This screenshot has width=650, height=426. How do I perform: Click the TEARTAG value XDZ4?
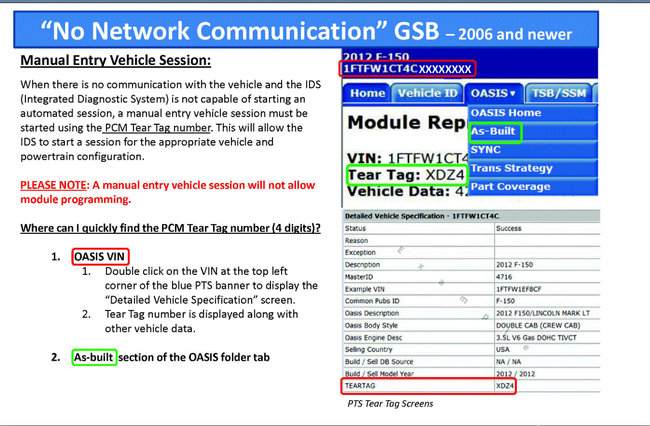tap(504, 386)
